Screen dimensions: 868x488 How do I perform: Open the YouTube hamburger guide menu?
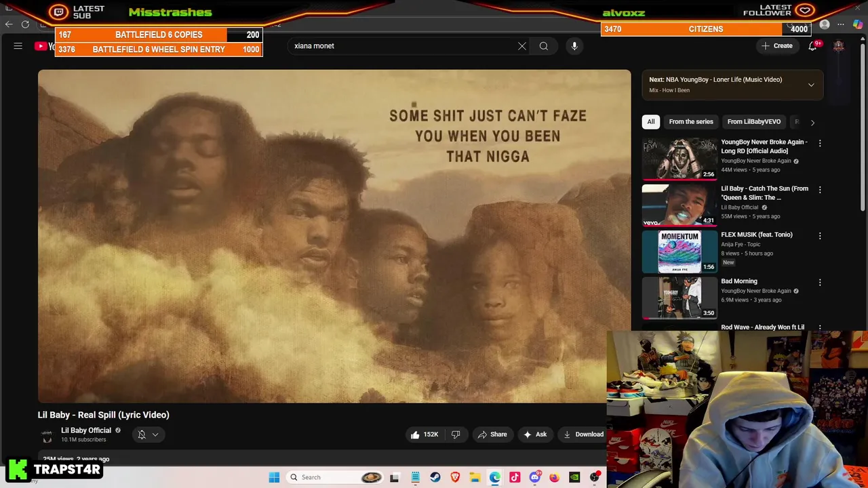[18, 46]
